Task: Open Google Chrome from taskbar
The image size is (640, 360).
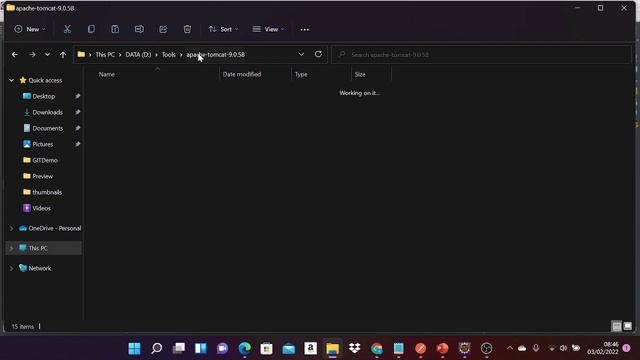Action: coord(377,348)
